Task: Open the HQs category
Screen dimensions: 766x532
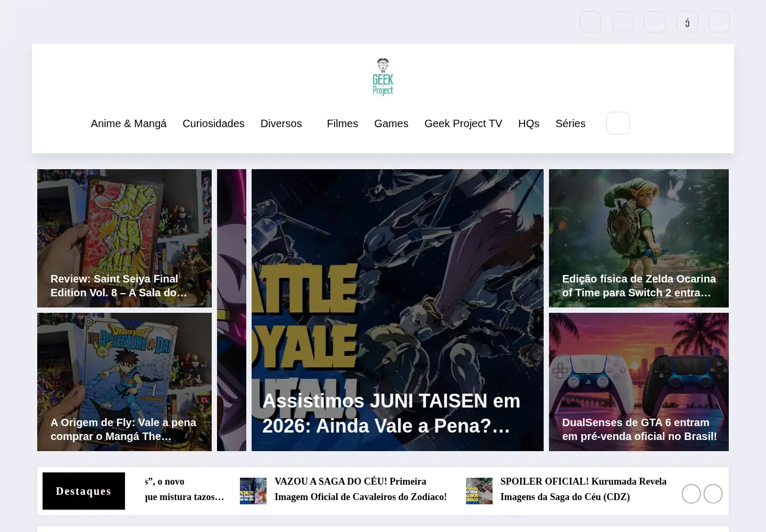Action: (x=529, y=123)
